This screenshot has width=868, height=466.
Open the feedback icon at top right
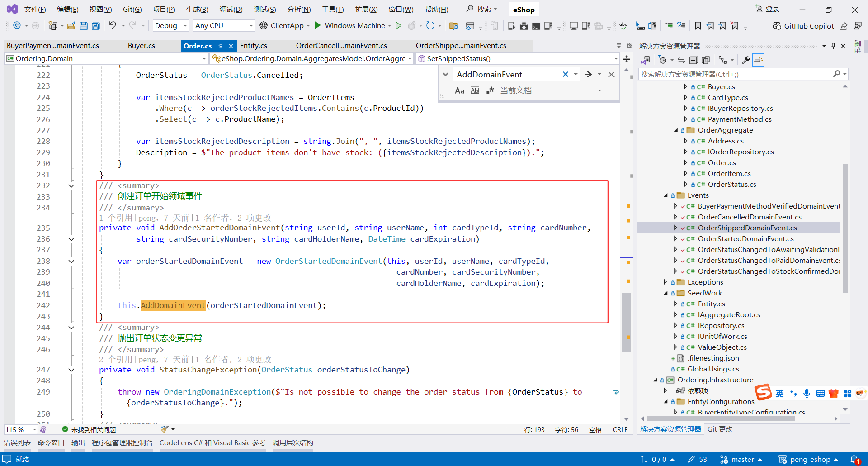(858, 26)
